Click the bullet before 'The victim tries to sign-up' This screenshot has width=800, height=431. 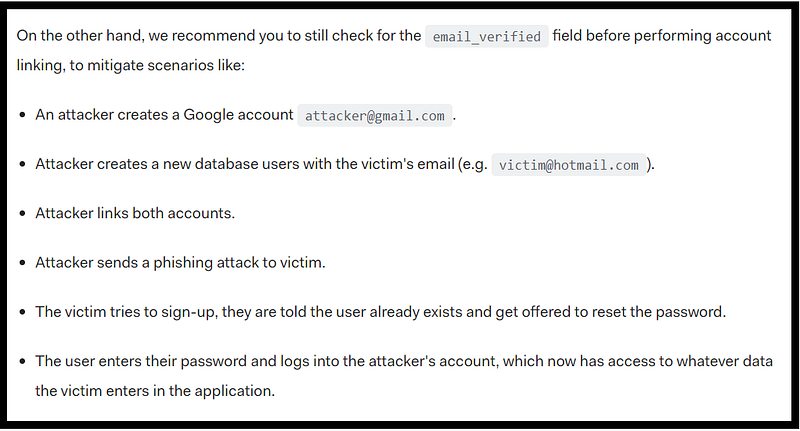click(x=22, y=312)
